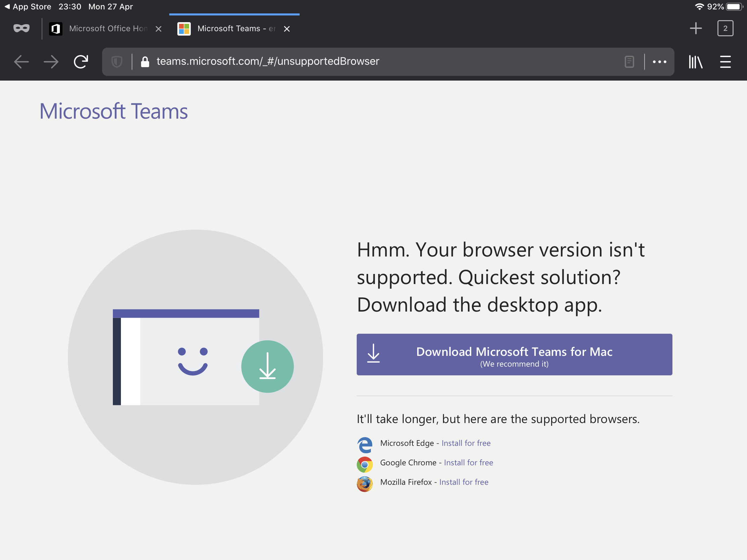Open the library bookshelf icon
The image size is (747, 560).
(696, 62)
